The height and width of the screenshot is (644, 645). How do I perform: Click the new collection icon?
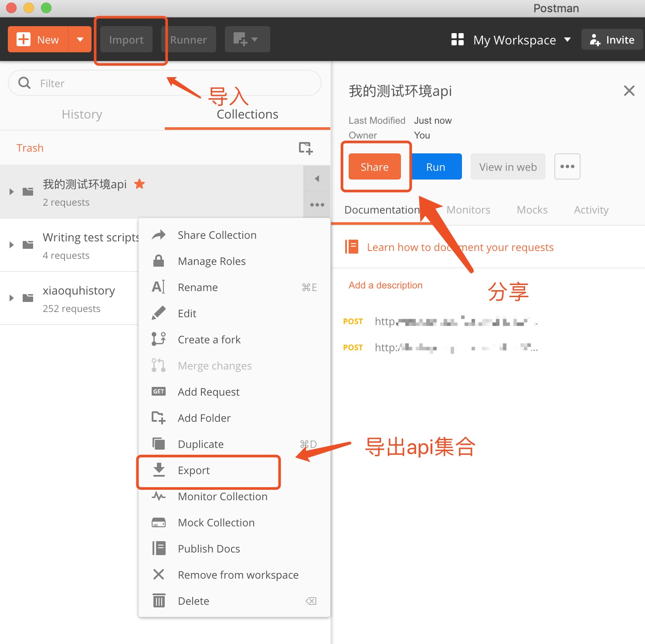pos(306,148)
